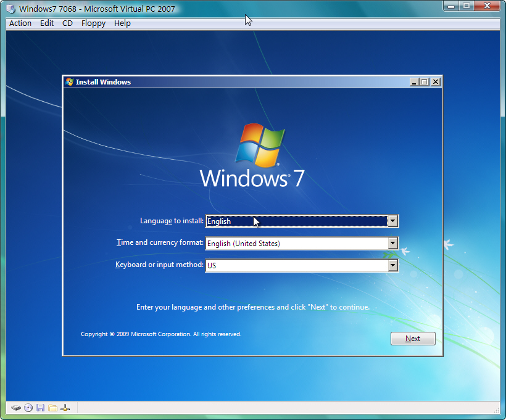Viewport: 506px width, 420px height.
Task: Click the floppy disk status bar icon
Action: click(40, 408)
